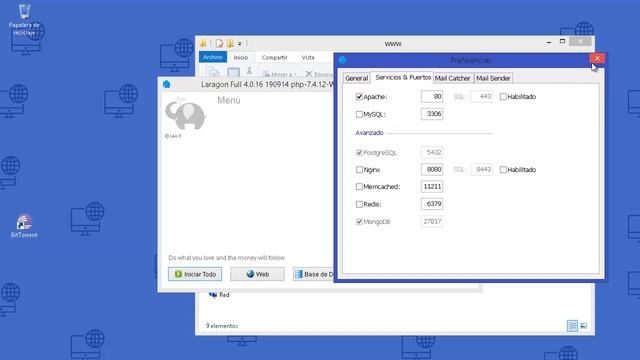The width and height of the screenshot is (640, 360).
Task: Open the Laragon Menú link
Action: (x=229, y=100)
